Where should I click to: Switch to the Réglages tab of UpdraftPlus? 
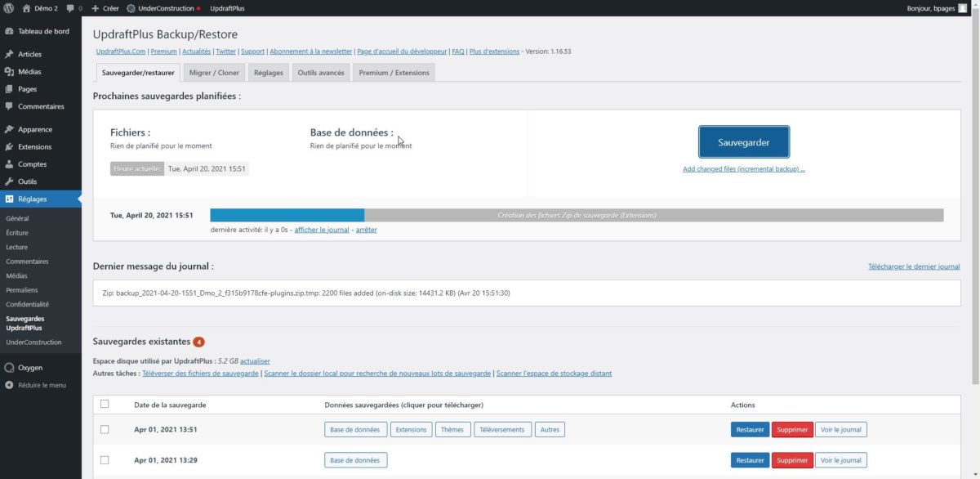click(x=269, y=73)
